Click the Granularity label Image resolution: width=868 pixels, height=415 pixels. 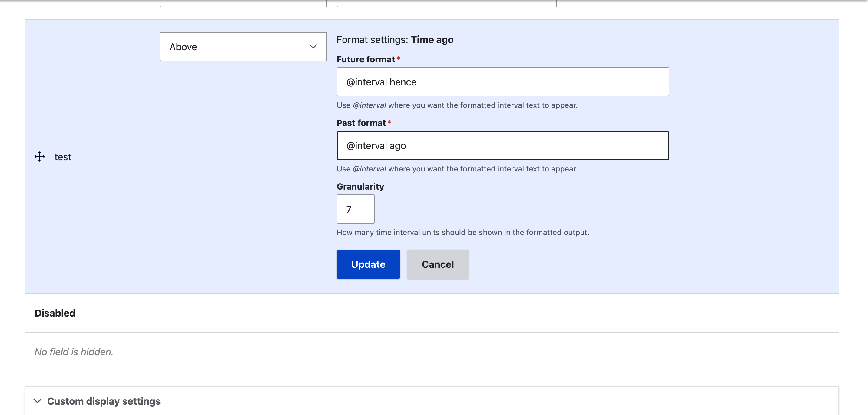click(360, 186)
